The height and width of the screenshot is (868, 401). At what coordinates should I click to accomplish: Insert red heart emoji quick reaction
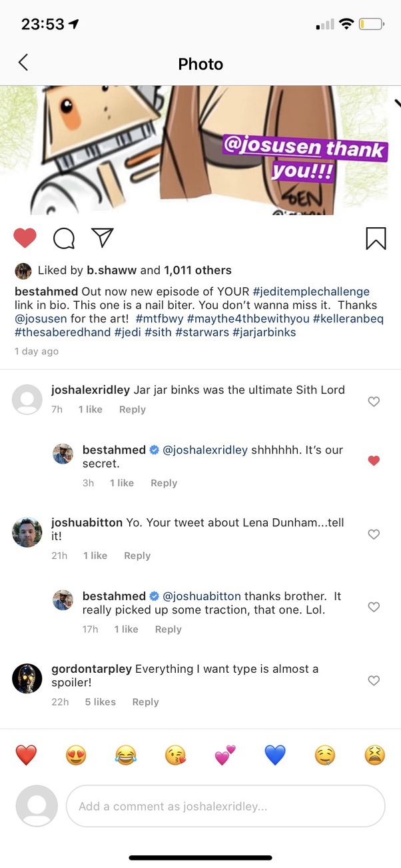pos(26,755)
